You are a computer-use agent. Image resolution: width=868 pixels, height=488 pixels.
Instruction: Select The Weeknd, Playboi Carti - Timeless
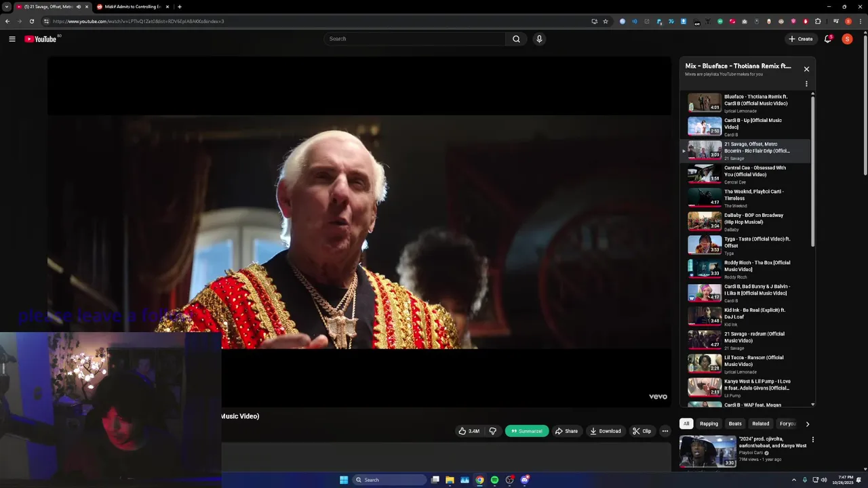(x=745, y=198)
